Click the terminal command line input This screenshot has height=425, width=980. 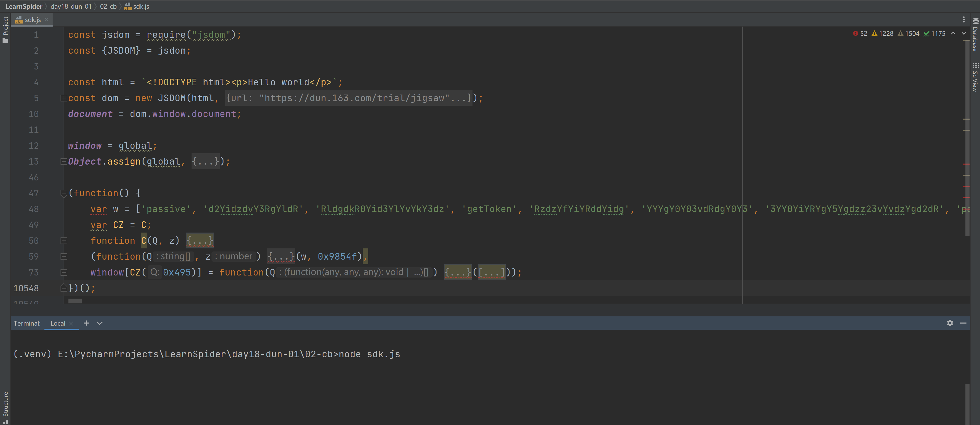point(369,354)
